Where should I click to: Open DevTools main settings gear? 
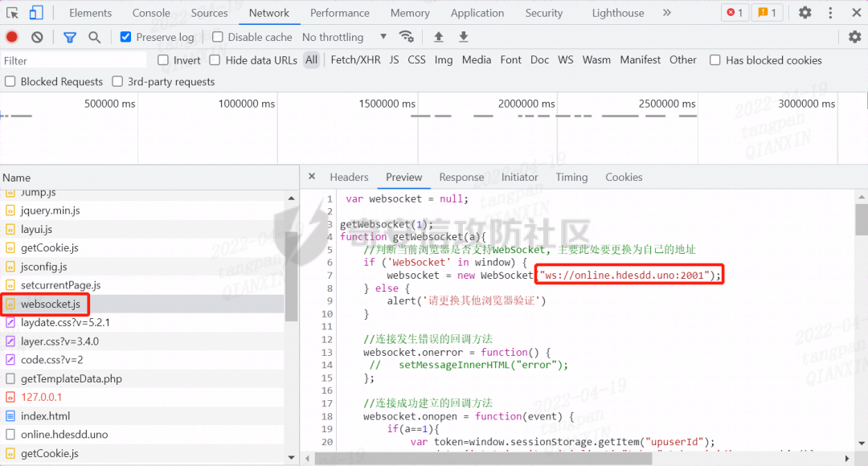pos(805,13)
